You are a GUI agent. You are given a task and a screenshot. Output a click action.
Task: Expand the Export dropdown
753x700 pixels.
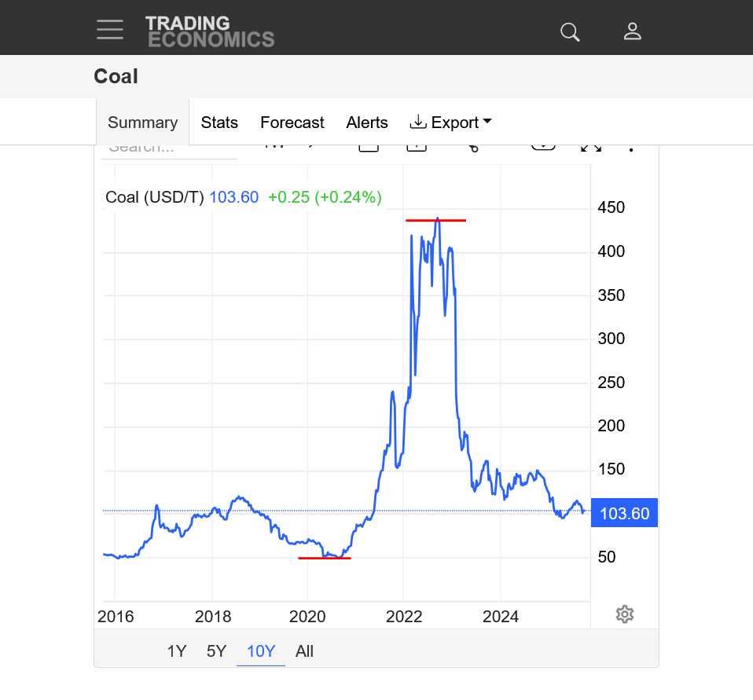coord(451,123)
